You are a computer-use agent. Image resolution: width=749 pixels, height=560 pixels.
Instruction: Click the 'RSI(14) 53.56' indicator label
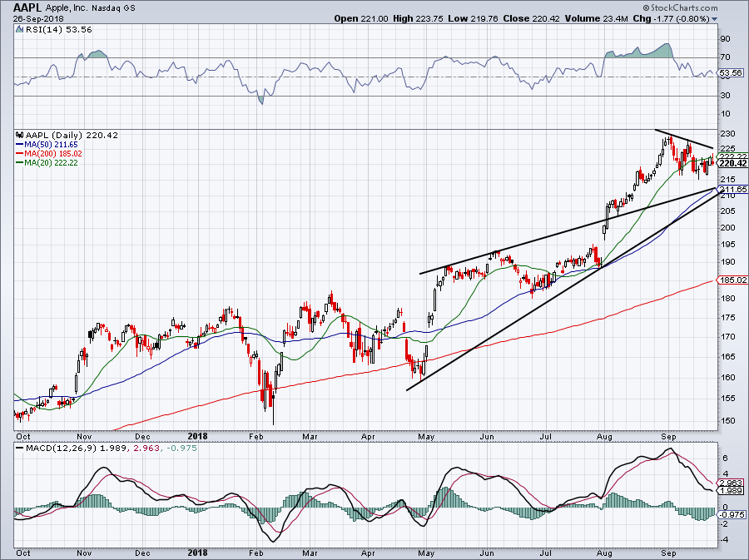tap(58, 30)
